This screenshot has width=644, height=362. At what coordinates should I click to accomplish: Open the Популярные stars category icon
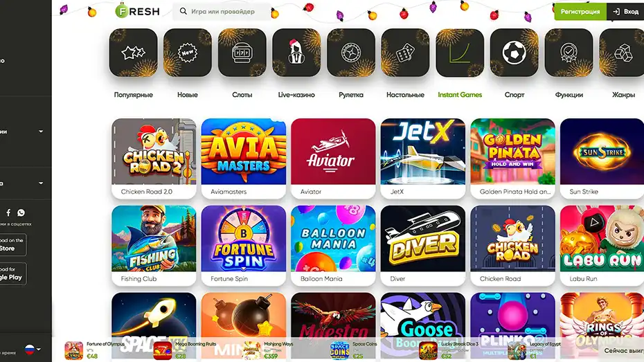pyautogui.click(x=133, y=53)
